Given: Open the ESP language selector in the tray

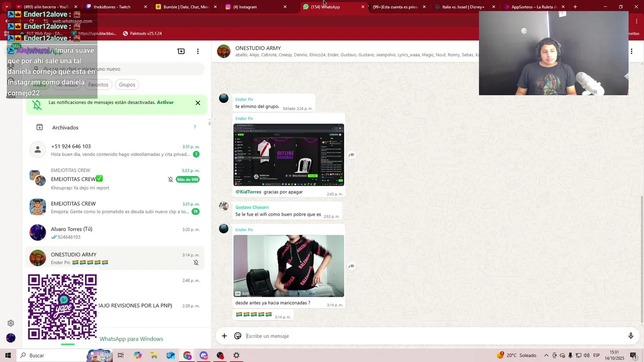Looking at the screenshot, I should 596,355.
